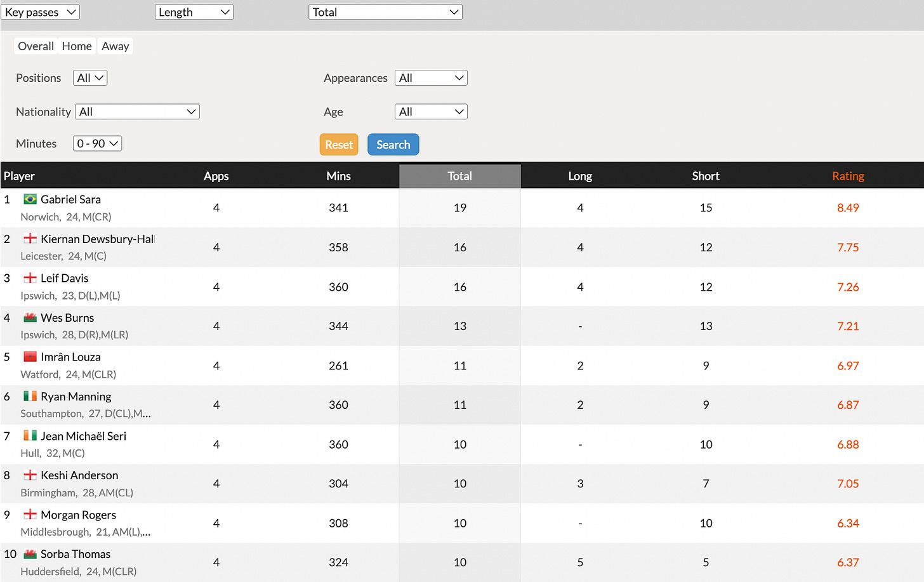Image resolution: width=924 pixels, height=582 pixels.
Task: Sort table by Mins column header
Action: pyautogui.click(x=338, y=176)
